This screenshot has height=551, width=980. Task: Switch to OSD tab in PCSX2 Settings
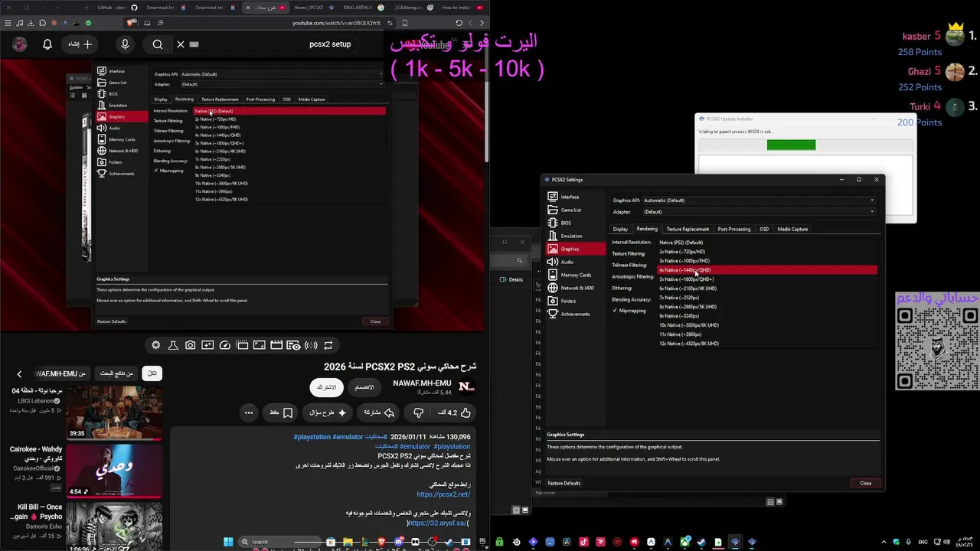click(x=764, y=229)
